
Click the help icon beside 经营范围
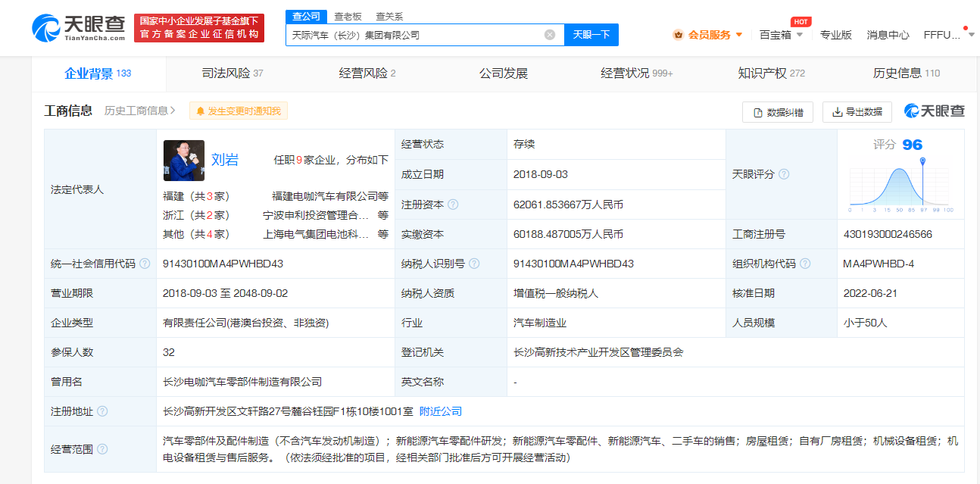click(102, 449)
